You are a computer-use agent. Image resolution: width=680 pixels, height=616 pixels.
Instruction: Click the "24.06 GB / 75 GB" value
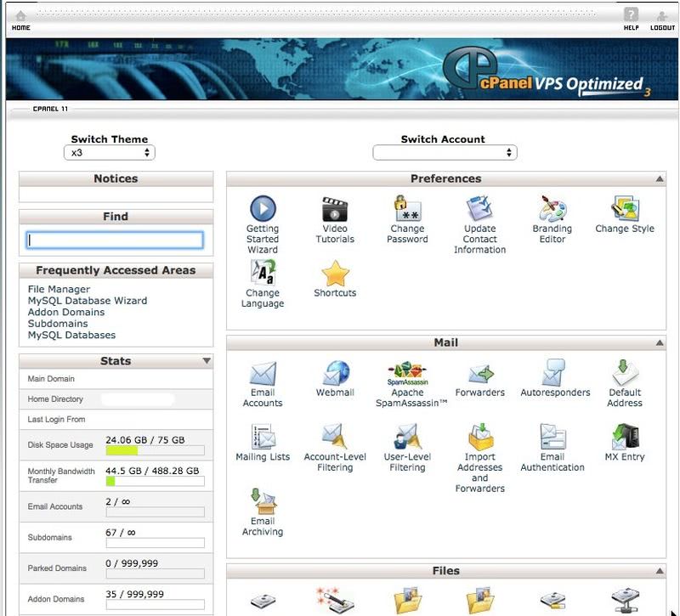(x=145, y=439)
